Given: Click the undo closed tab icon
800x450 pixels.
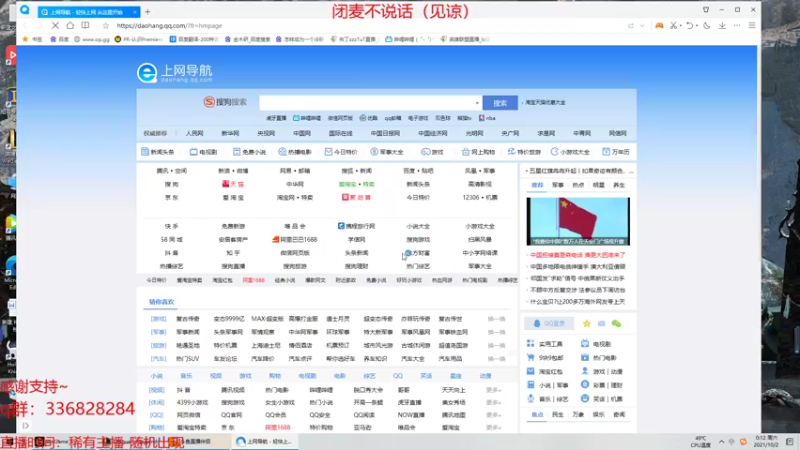Looking at the screenshot, I should point(689,26).
